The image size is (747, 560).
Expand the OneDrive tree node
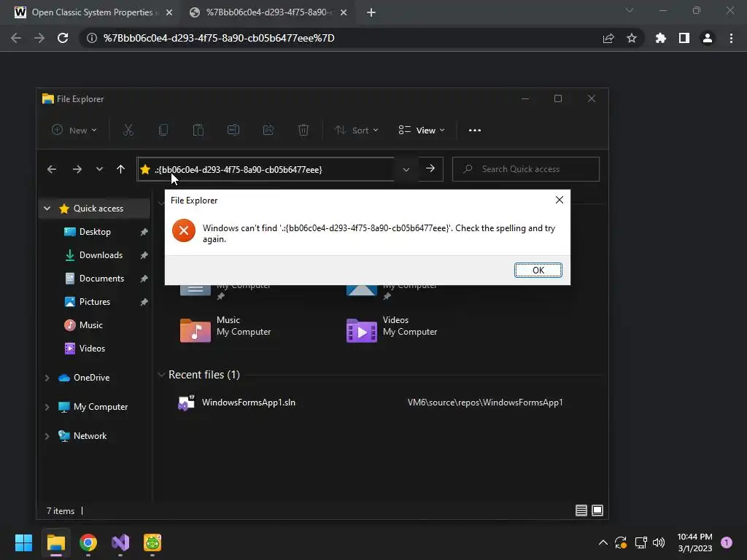(x=47, y=378)
